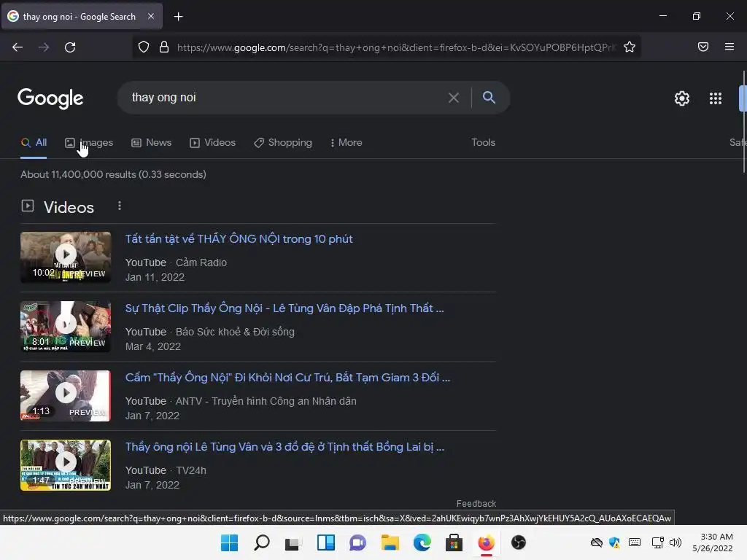Open 'Thầy ông nội Lê Tùng Vân và 3 đồ đệ' link
Image resolution: width=747 pixels, height=560 pixels.
click(x=285, y=447)
